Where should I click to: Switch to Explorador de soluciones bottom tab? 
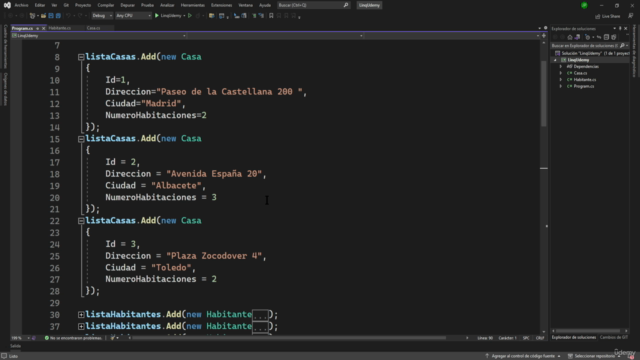(x=573, y=338)
